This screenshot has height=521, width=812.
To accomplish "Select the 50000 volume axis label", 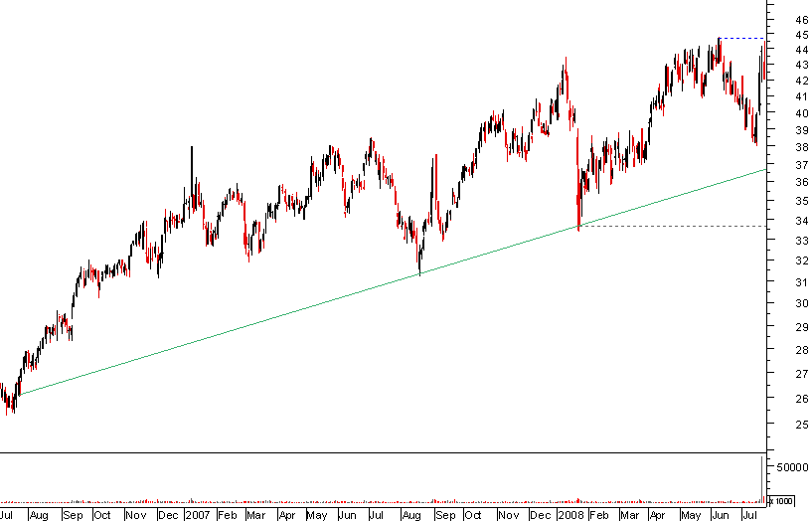I will [x=792, y=466].
